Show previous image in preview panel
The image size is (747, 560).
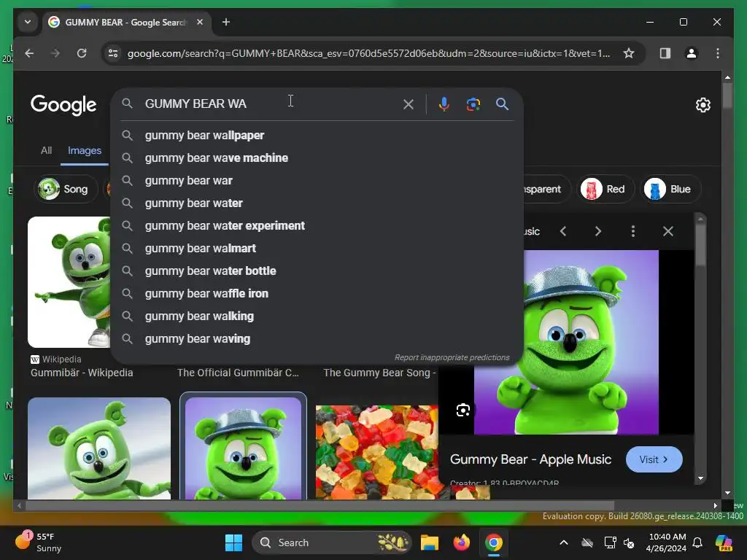coord(563,231)
